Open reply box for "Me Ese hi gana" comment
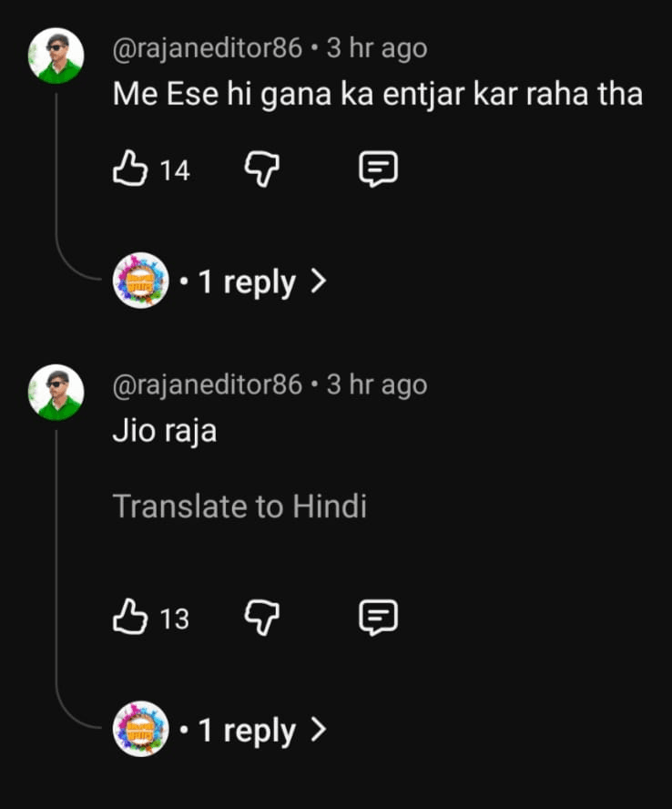Screen dimensions: 672x809 coord(378,169)
